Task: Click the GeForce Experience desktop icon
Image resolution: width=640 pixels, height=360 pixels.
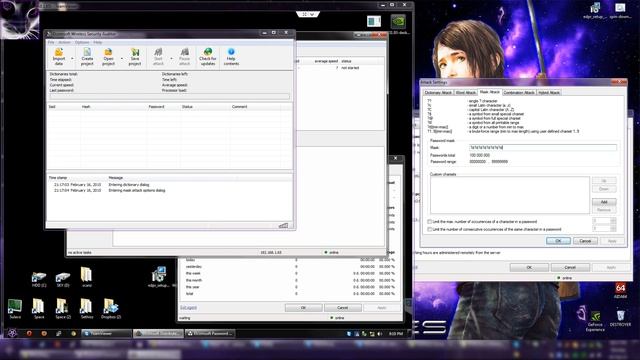Action: point(596,320)
